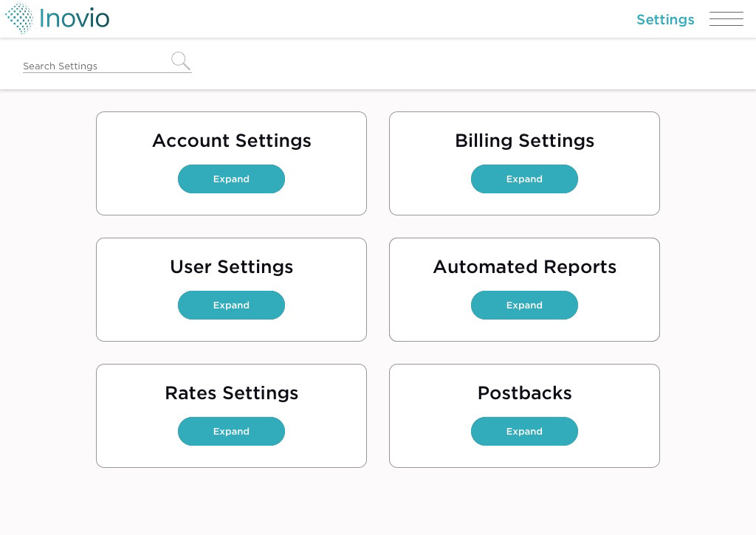Expand Postbacks section

[x=524, y=432]
